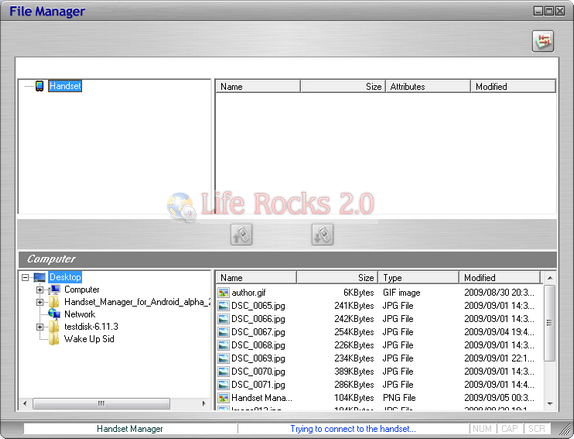This screenshot has width=574, height=439.
Task: Click the tree pane right scroll arrow
Action: coord(204,403)
